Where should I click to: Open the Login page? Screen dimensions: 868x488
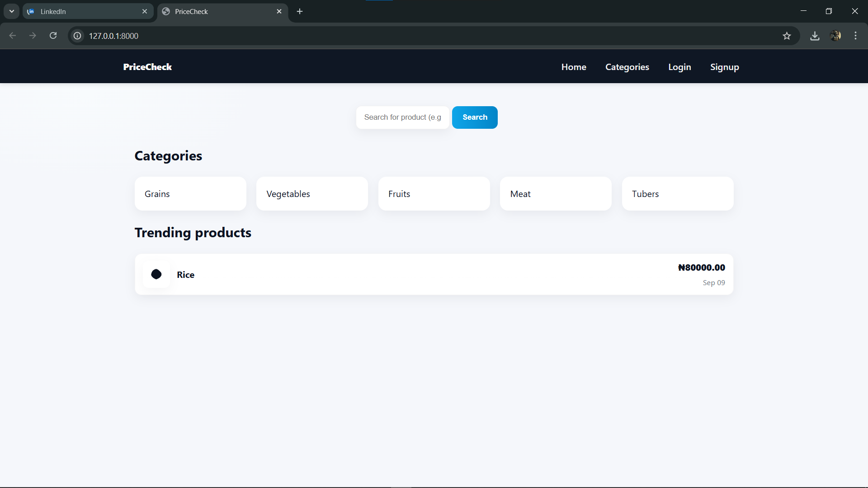[x=679, y=67]
